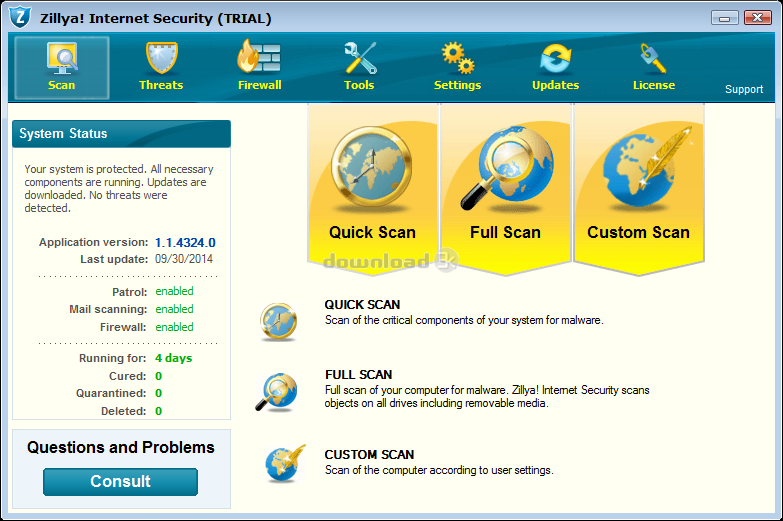Viewport: 783px width, 521px height.
Task: Click the Quarantined count value
Action: 158,393
